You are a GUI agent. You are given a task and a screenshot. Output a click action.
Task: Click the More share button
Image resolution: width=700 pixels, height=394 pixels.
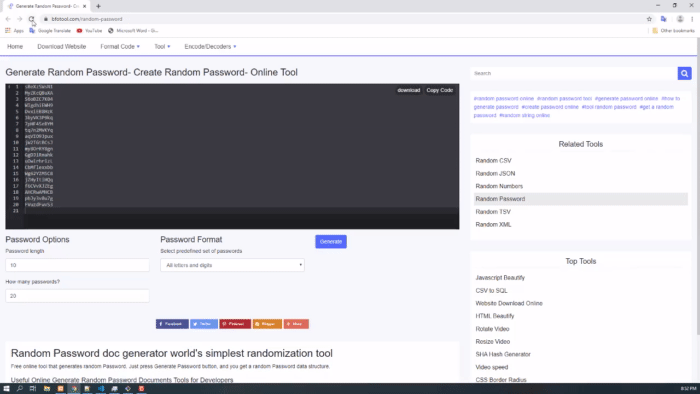point(296,324)
